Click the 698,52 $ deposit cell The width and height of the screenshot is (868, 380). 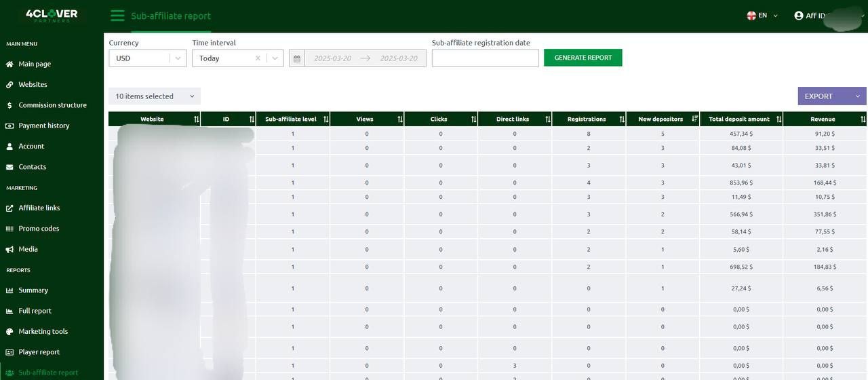pyautogui.click(x=741, y=267)
